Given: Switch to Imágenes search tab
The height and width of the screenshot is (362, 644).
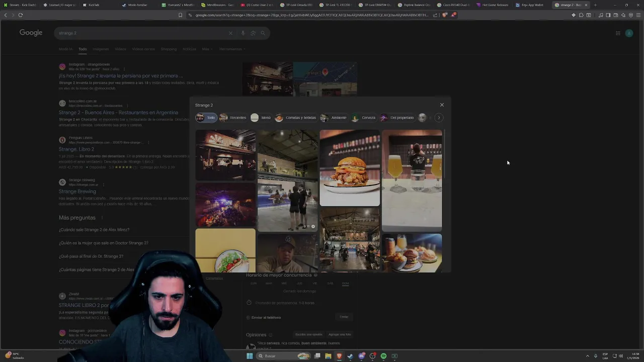Looking at the screenshot, I should pyautogui.click(x=101, y=49).
